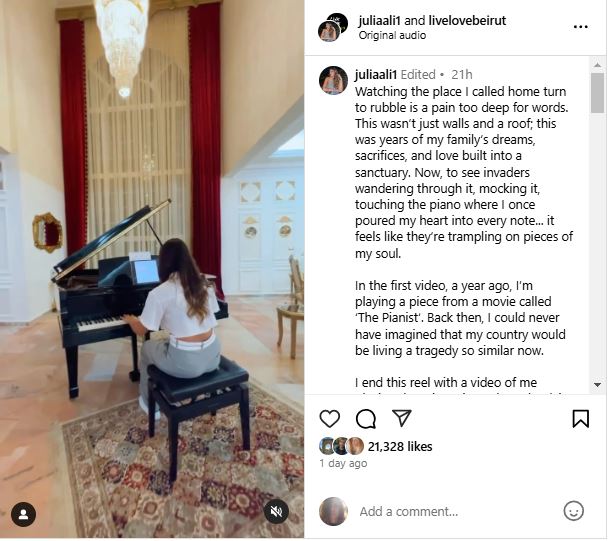The image size is (608, 541).
Task: Share the post using the paper plane icon
Action: pyautogui.click(x=402, y=418)
